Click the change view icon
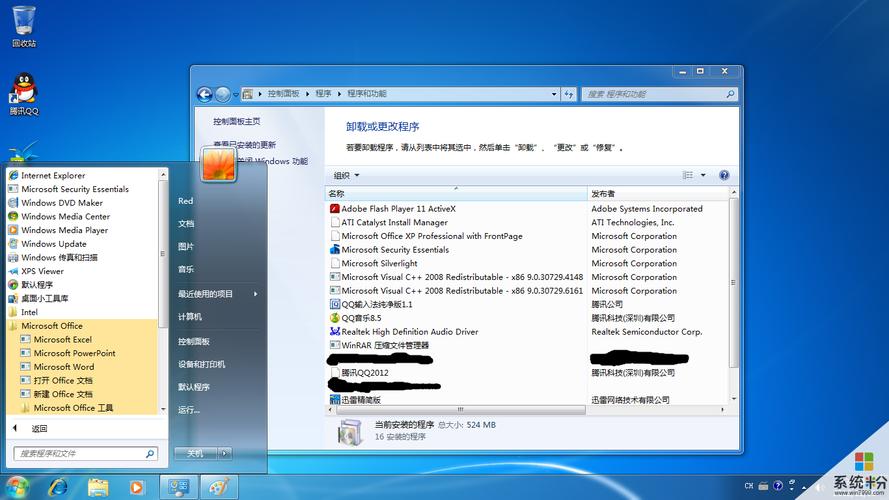Screen dimensions: 889x500 coord(688,175)
